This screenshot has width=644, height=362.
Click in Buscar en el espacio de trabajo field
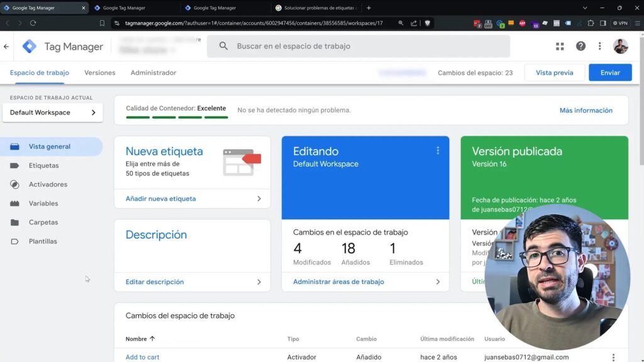(358, 46)
